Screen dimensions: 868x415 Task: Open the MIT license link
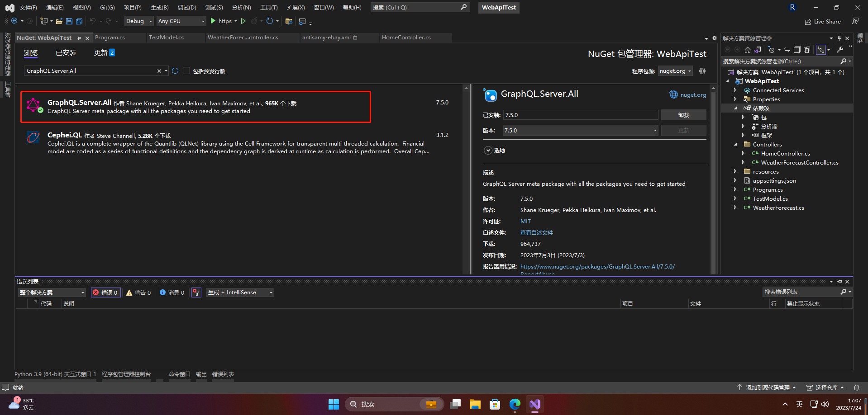(x=525, y=222)
